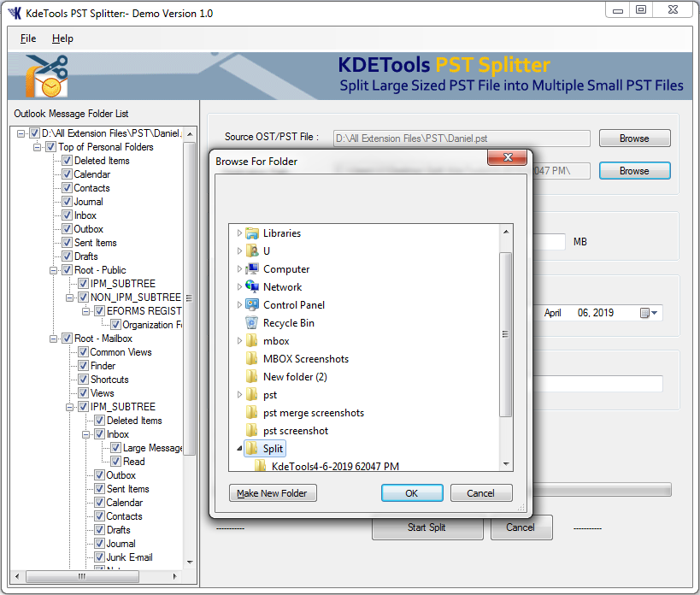The height and width of the screenshot is (595, 700).
Task: Open the File menu
Action: (28, 38)
